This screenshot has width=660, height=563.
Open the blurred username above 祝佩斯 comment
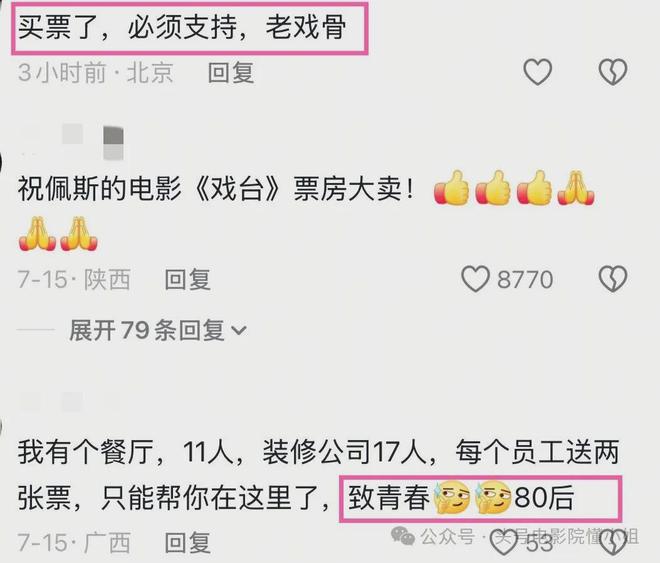72,142
